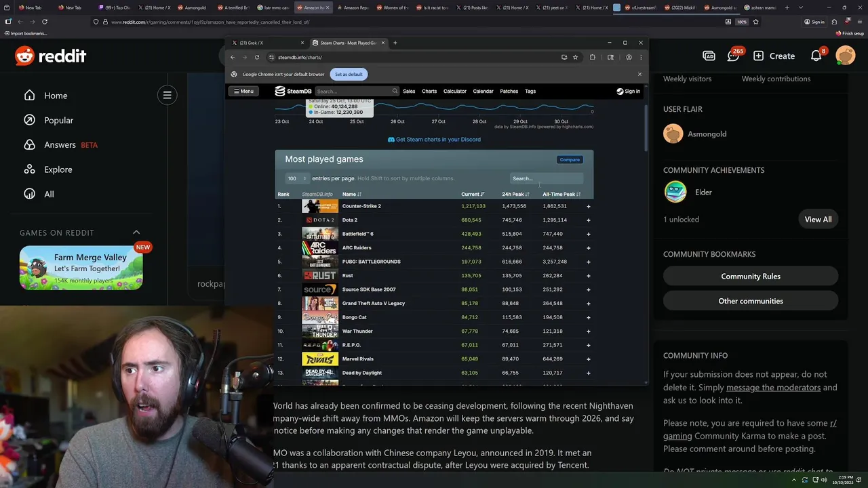Click the Compare button
The image size is (868, 488).
point(570,159)
